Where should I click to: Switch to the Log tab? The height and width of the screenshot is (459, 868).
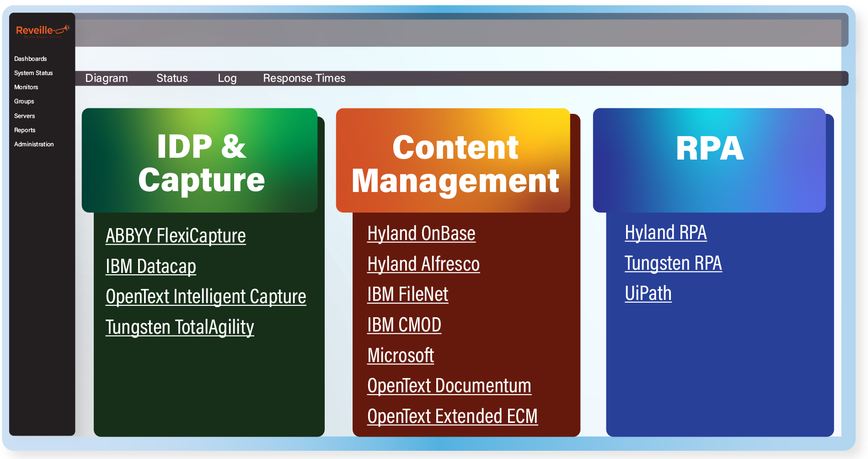(x=227, y=78)
